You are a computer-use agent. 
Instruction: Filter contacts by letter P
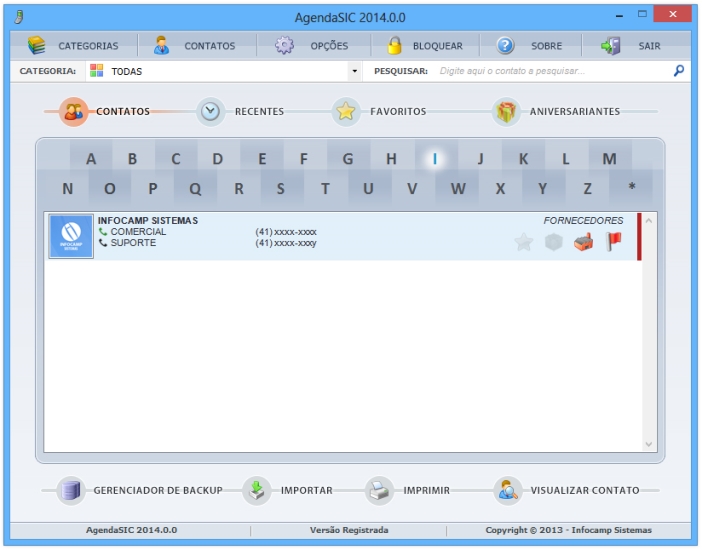(x=153, y=189)
